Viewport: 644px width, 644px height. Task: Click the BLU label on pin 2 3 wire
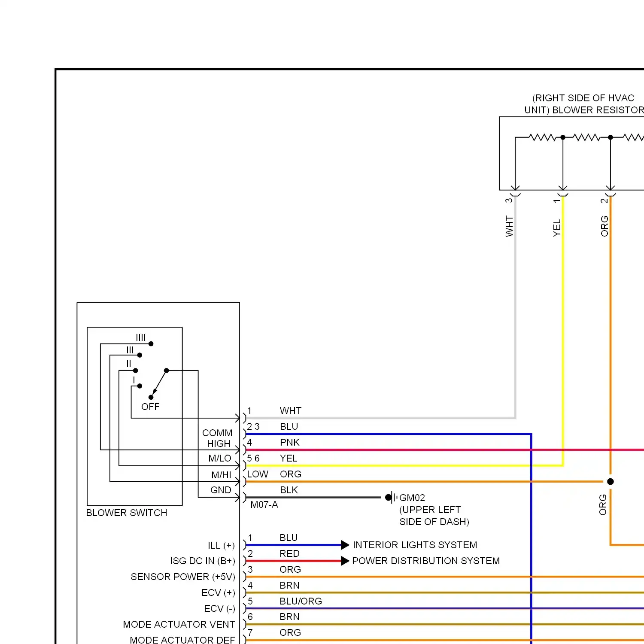[289, 426]
